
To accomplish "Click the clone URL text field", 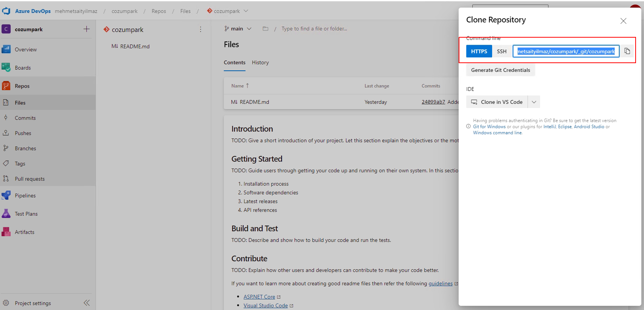I will 566,51.
